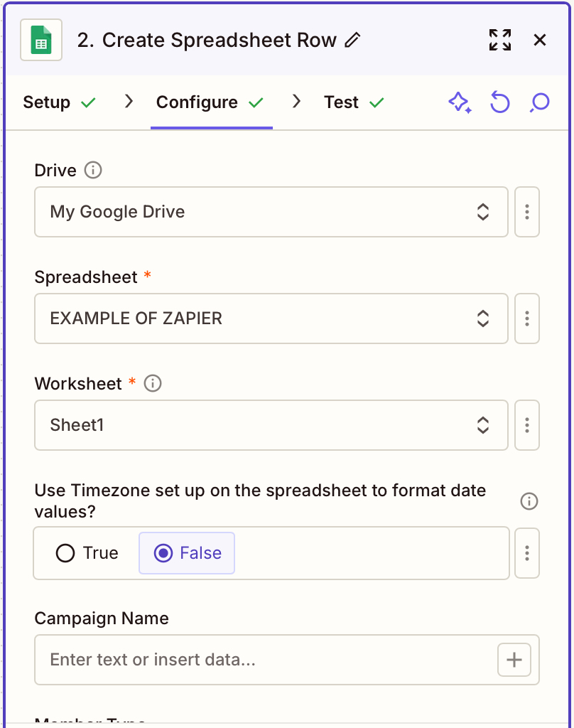Rename step using the pencil edit icon
Screen dimensions: 574x728
tap(352, 40)
